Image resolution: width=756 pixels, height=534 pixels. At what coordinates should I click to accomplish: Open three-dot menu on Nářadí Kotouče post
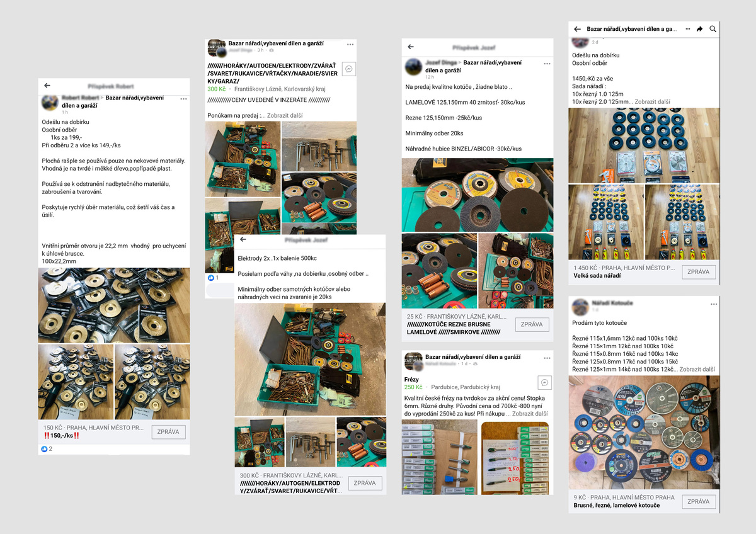tap(714, 304)
